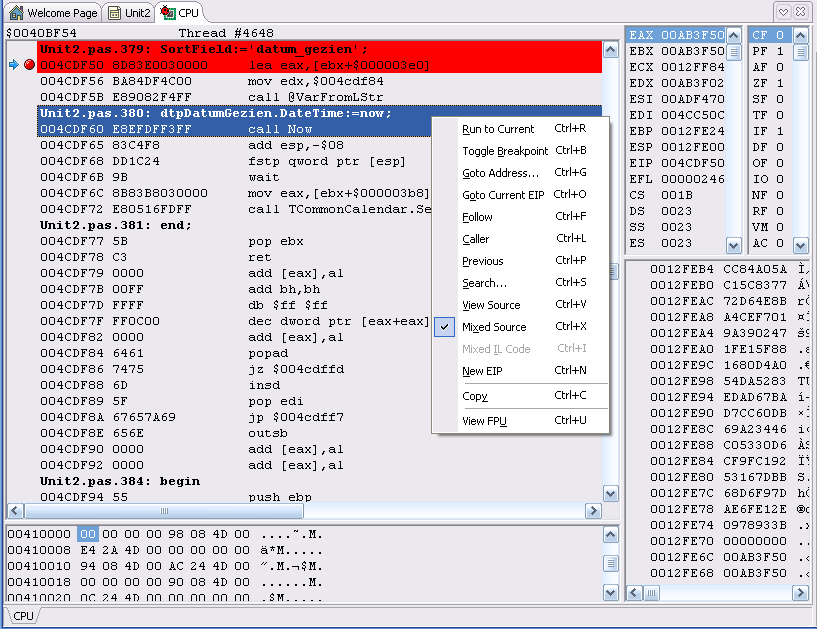Click the grid icon beside the stack horizontal scrollbar

click(651, 593)
